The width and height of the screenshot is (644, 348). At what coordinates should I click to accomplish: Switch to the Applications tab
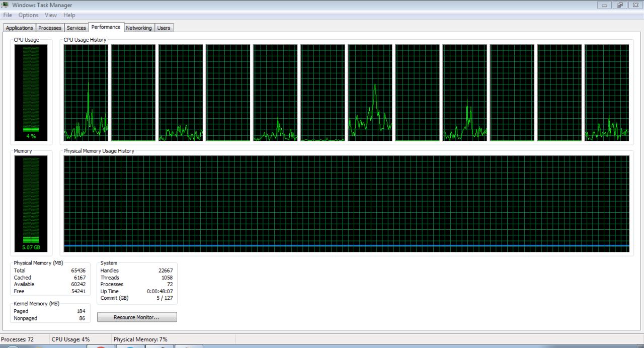[20, 28]
